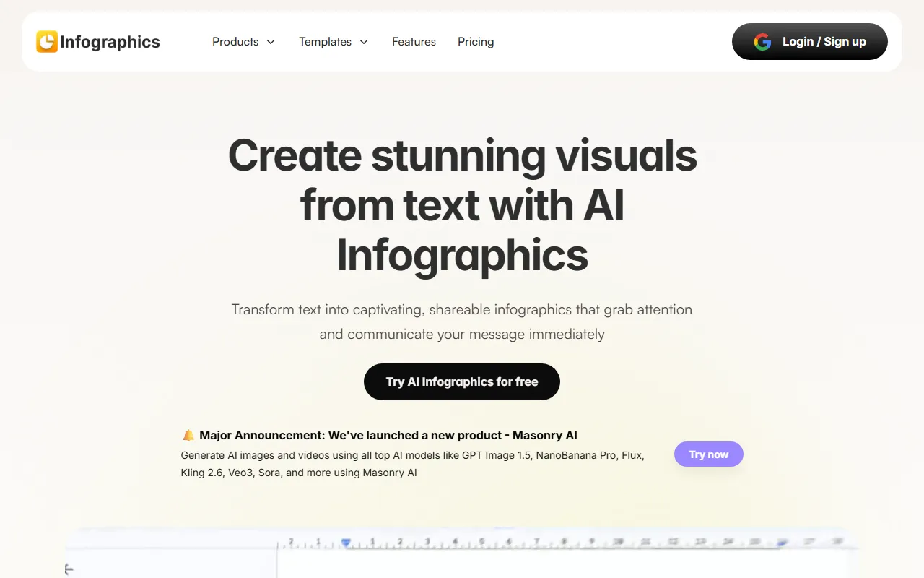
Task: Click the blue right indent marker on ruler
Action: click(783, 543)
